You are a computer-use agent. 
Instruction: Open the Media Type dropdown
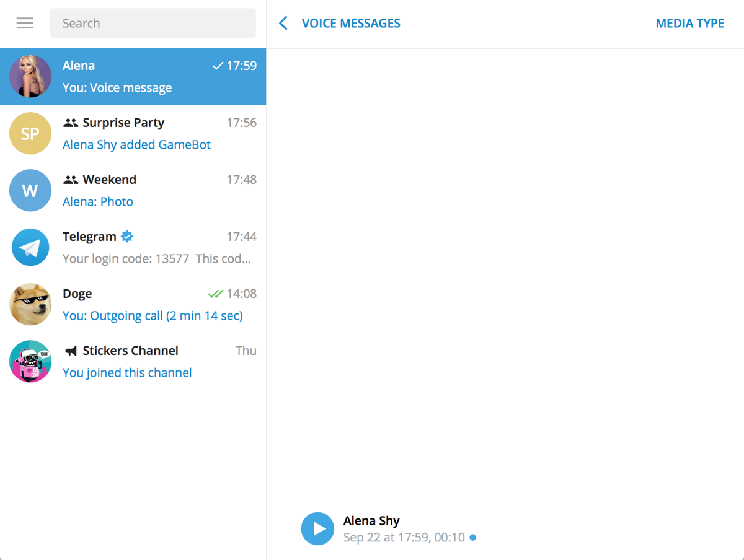[x=689, y=24]
